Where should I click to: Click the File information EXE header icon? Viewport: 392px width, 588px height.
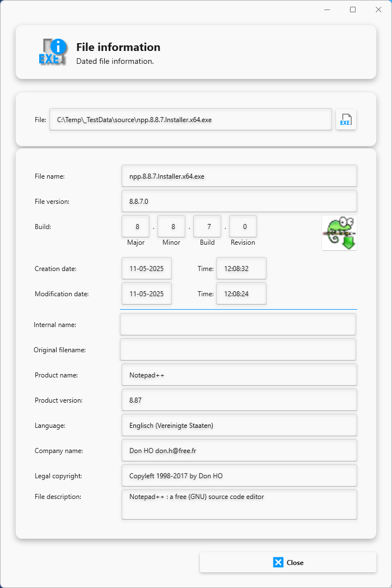(53, 52)
